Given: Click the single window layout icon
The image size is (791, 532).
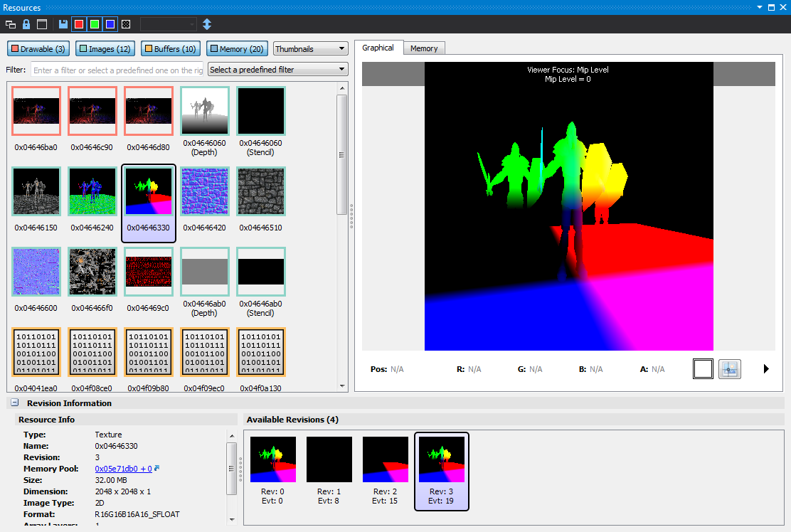Looking at the screenshot, I should [42, 24].
